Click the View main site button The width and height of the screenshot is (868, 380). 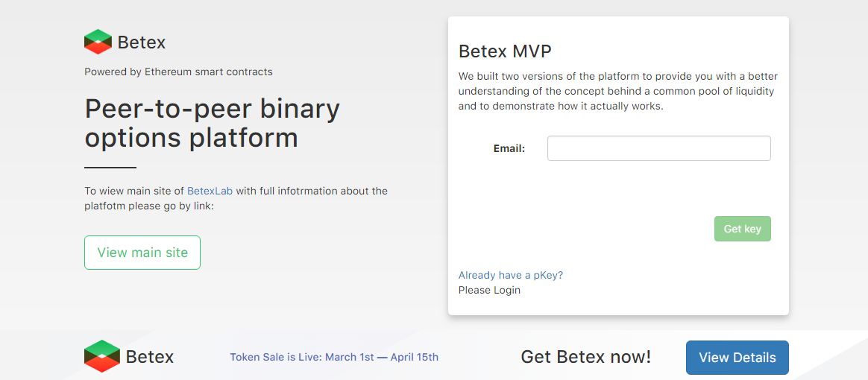pyautogui.click(x=142, y=253)
